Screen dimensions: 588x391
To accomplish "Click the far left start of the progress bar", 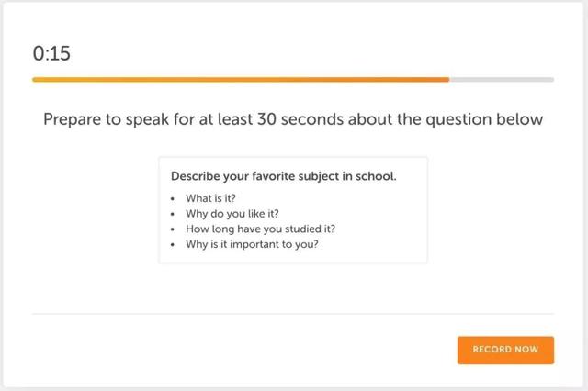I will pyautogui.click(x=35, y=80).
